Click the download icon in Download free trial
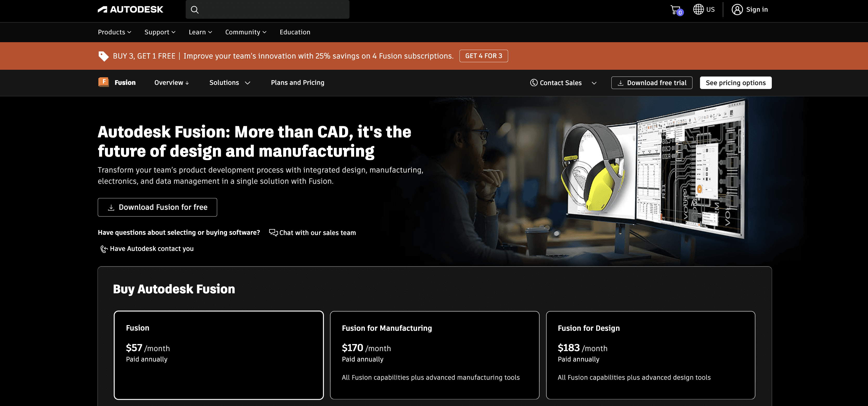Image resolution: width=868 pixels, height=406 pixels. [620, 83]
